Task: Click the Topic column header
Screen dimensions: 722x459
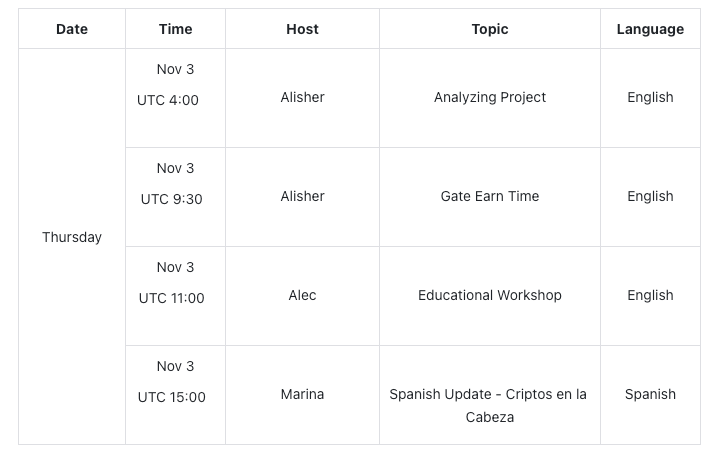Action: (490, 29)
